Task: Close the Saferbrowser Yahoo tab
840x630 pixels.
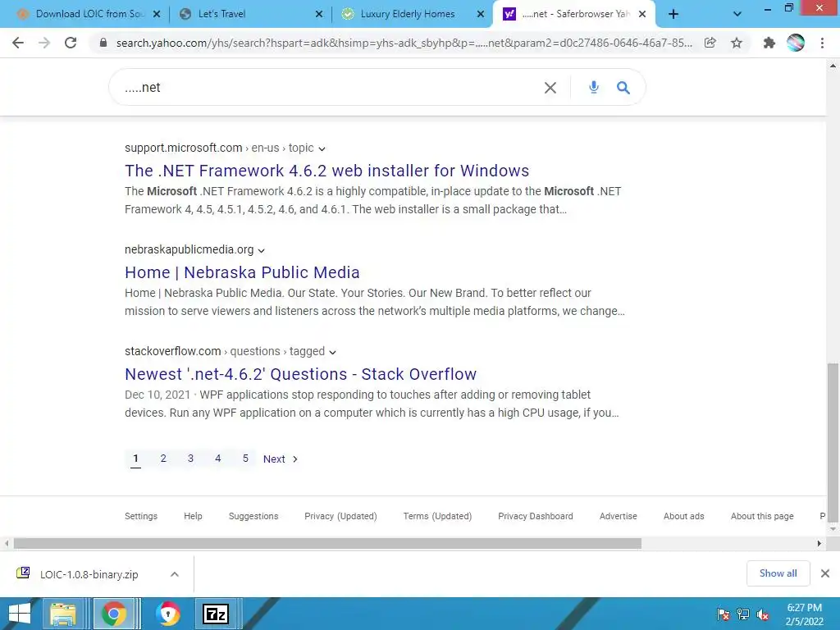Action: (x=642, y=15)
